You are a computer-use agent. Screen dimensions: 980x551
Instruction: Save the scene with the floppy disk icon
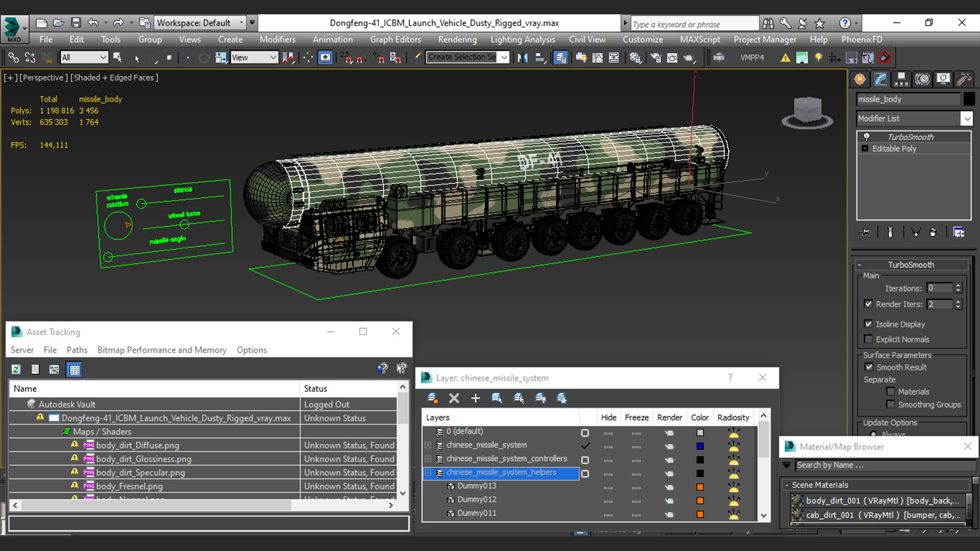coord(76,23)
